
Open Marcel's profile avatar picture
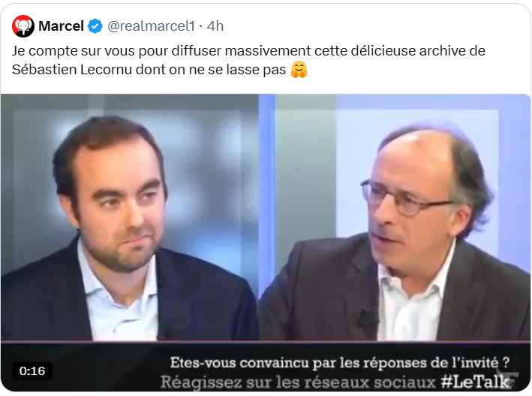point(23,26)
